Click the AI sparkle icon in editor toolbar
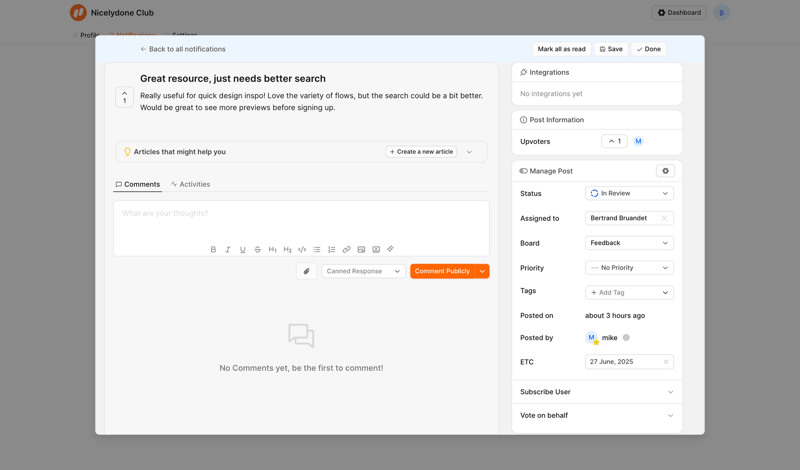The image size is (800, 470). click(390, 249)
